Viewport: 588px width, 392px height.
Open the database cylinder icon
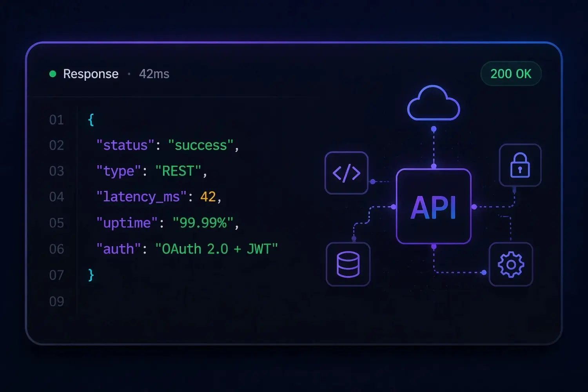point(348,264)
